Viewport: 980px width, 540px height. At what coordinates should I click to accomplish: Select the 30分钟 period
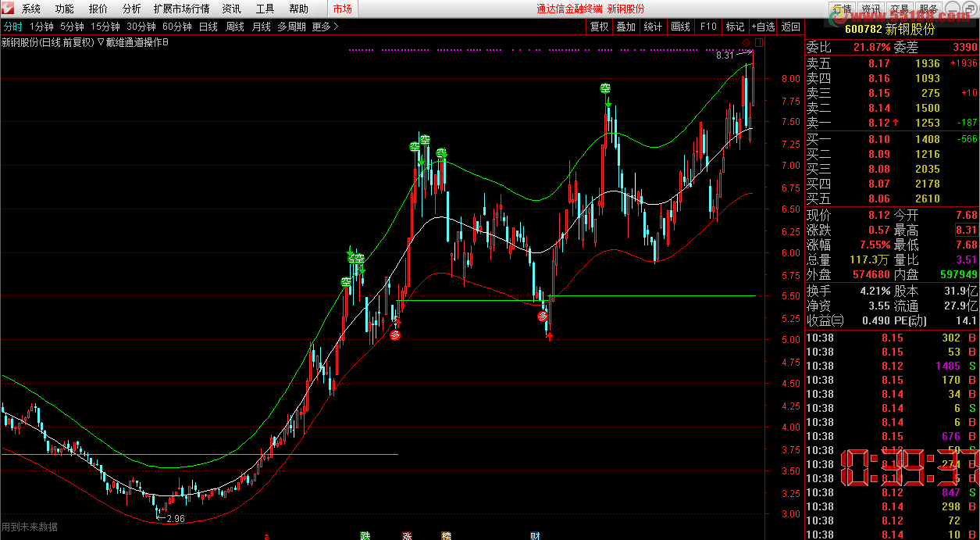coord(141,27)
